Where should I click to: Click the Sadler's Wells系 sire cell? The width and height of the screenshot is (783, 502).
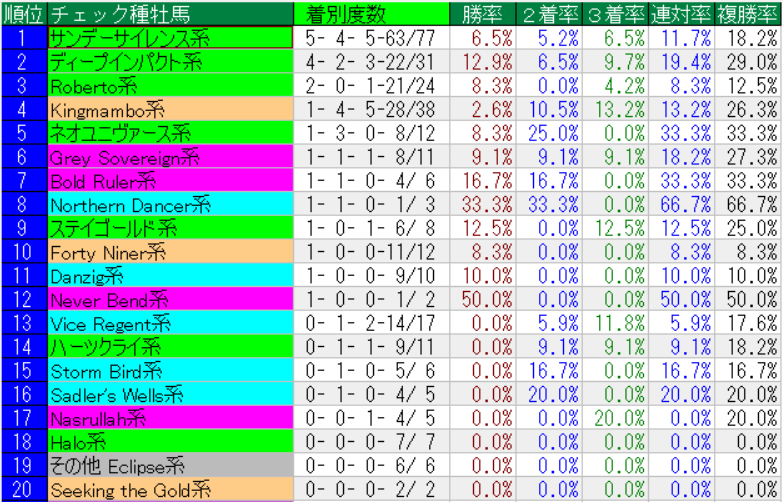pos(169,395)
